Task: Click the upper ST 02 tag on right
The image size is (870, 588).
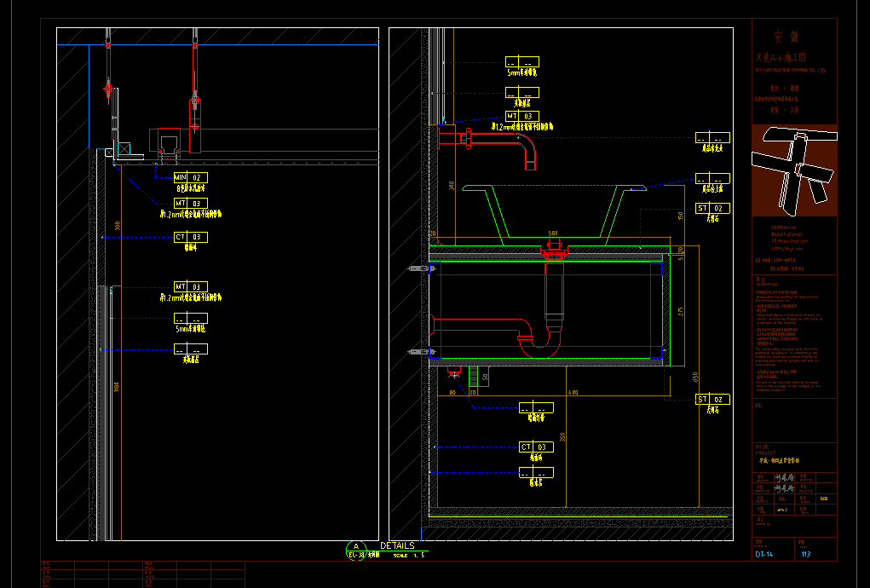Action: pyautogui.click(x=713, y=208)
